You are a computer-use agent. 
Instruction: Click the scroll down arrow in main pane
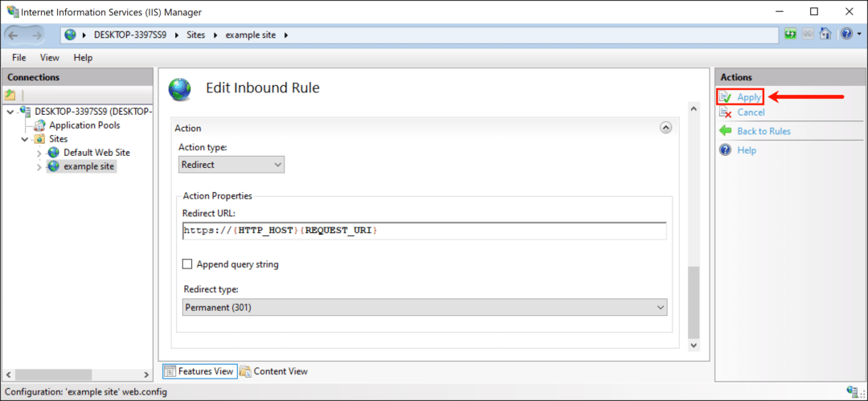pos(694,345)
